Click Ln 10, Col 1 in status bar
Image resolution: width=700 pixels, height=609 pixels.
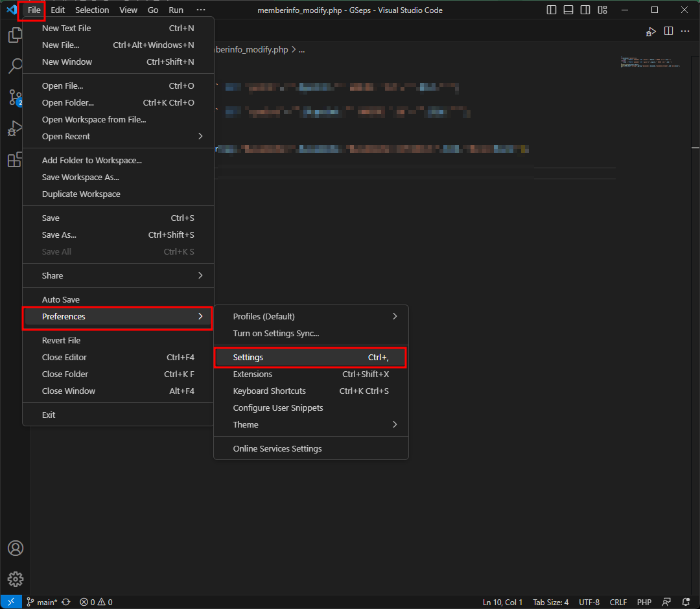pyautogui.click(x=502, y=602)
